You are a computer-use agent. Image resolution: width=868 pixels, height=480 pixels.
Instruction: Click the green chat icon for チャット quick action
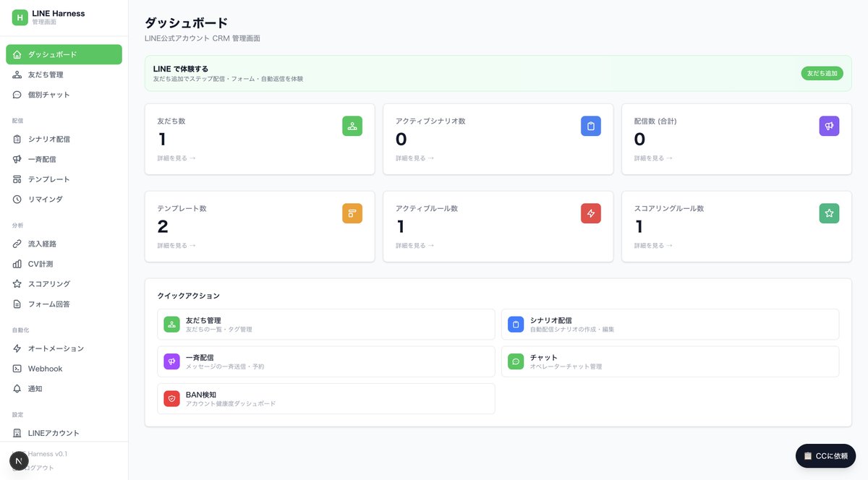[516, 361]
